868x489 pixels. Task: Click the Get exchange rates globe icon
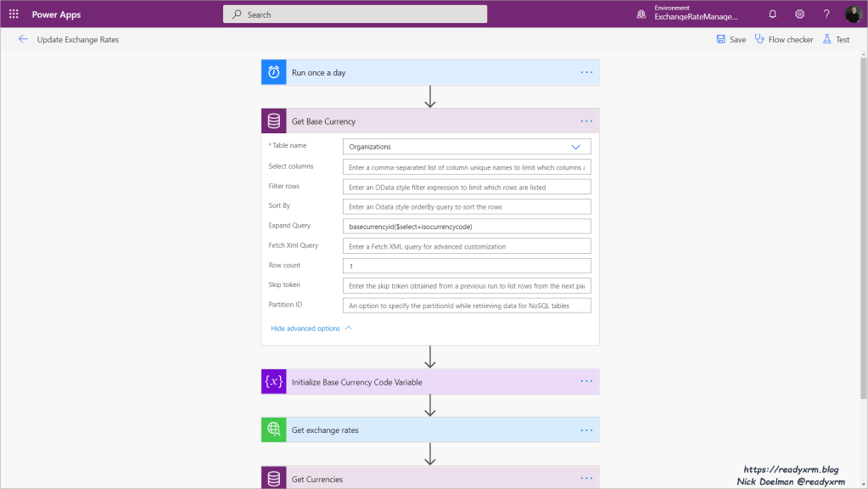[274, 430]
